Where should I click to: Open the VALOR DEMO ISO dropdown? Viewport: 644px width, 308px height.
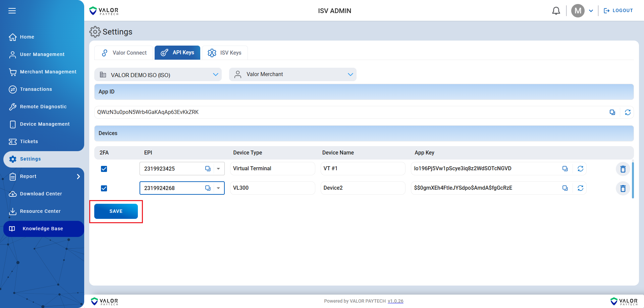(158, 74)
